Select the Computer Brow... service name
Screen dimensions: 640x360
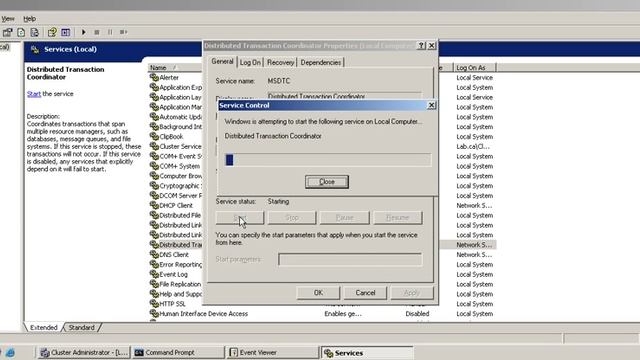pyautogui.click(x=180, y=176)
